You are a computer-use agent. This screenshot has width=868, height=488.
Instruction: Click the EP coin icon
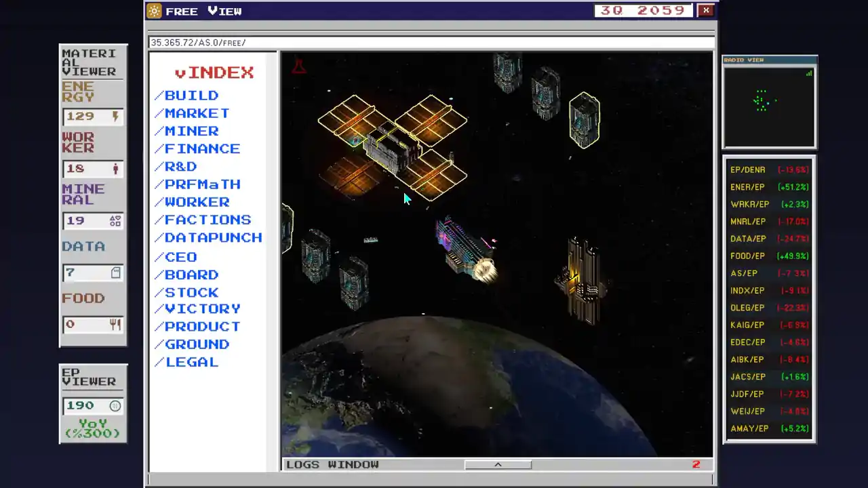(115, 406)
